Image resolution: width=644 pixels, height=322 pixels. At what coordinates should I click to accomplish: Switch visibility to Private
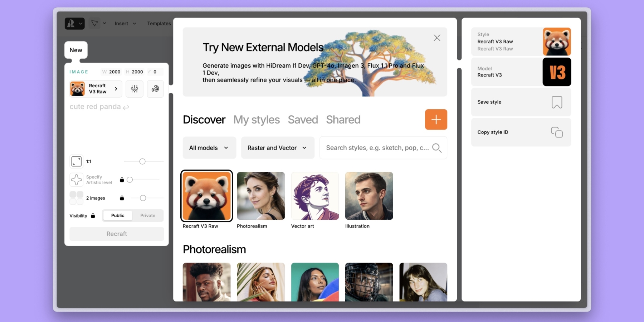tap(148, 216)
